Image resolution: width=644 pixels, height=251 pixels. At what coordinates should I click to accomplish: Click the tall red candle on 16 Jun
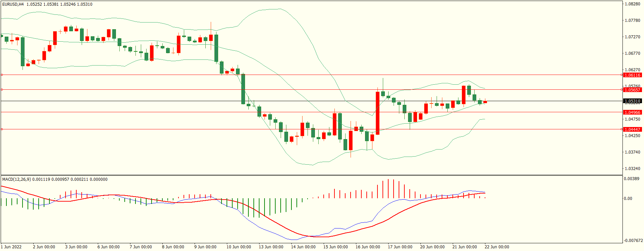tap(377, 113)
